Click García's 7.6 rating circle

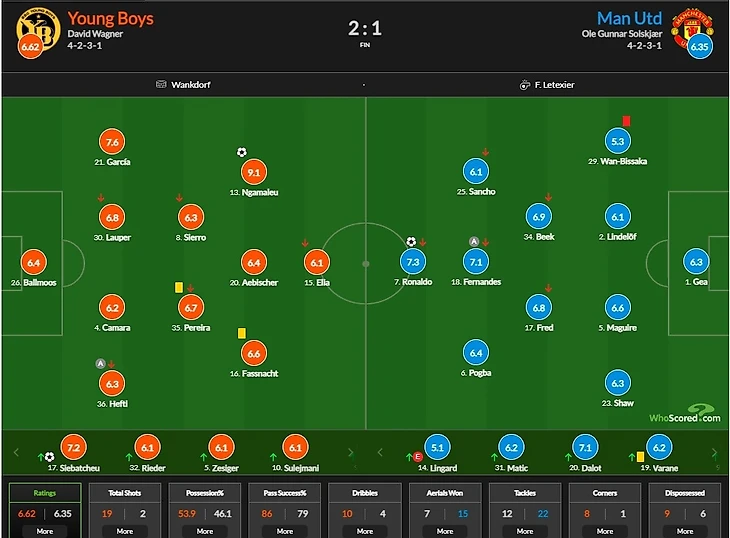click(112, 142)
